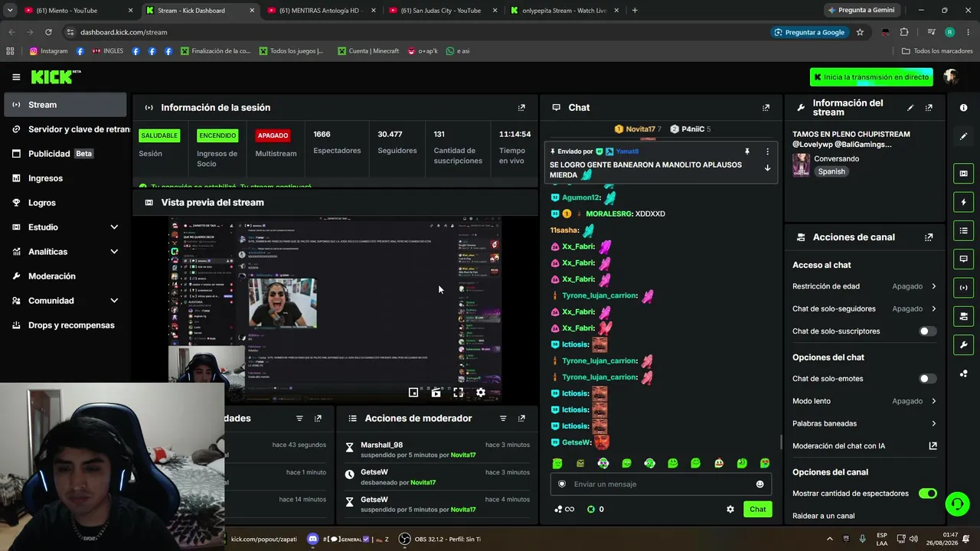This screenshot has width=980, height=551.
Task: Send message with the green Chat button
Action: [757, 510]
